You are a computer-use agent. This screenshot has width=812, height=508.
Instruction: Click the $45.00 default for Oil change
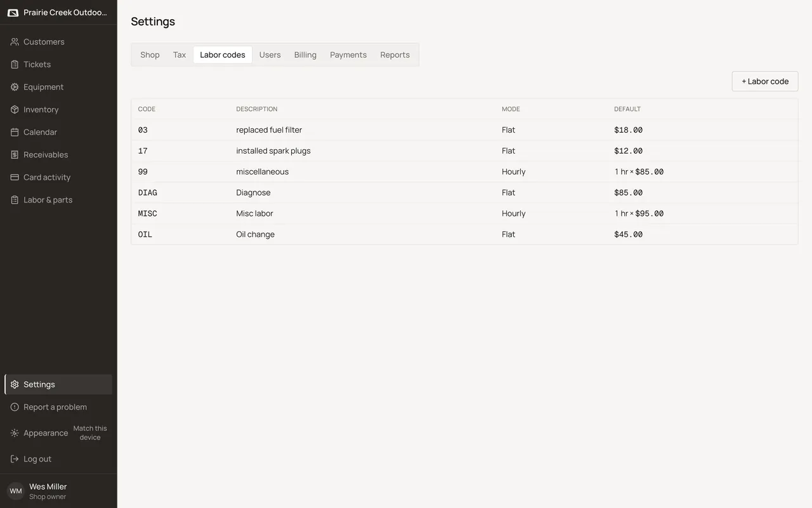[x=628, y=234]
